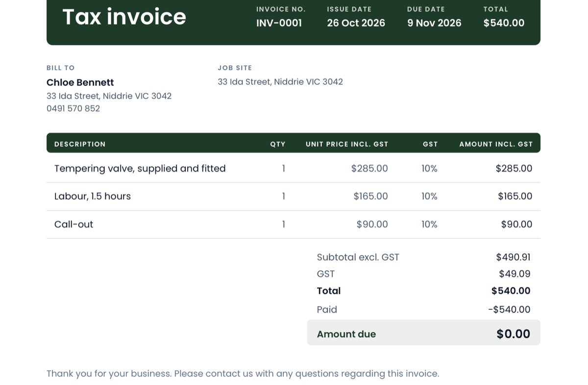Image resolution: width=588 pixels, height=385 pixels.
Task: Click the header total $540.00
Action: (x=504, y=23)
